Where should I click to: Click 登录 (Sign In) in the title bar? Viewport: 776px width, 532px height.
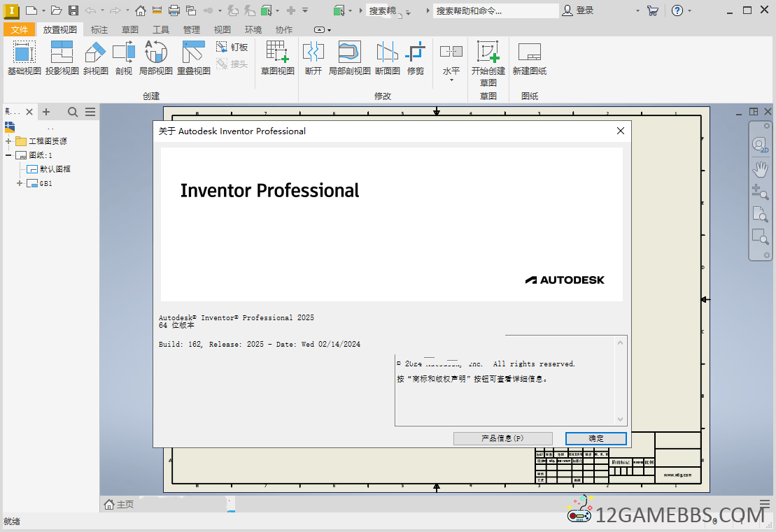578,10
